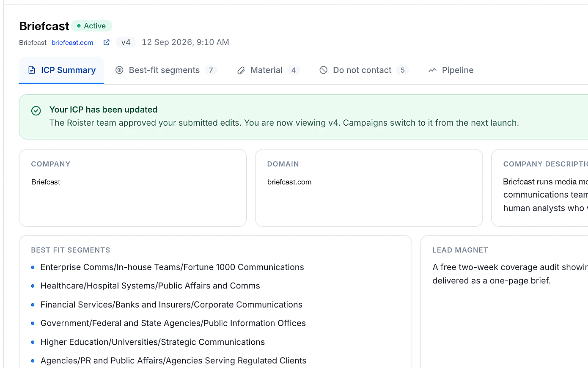Click the Material paperclip icon
The width and height of the screenshot is (588, 368).
pos(241,70)
